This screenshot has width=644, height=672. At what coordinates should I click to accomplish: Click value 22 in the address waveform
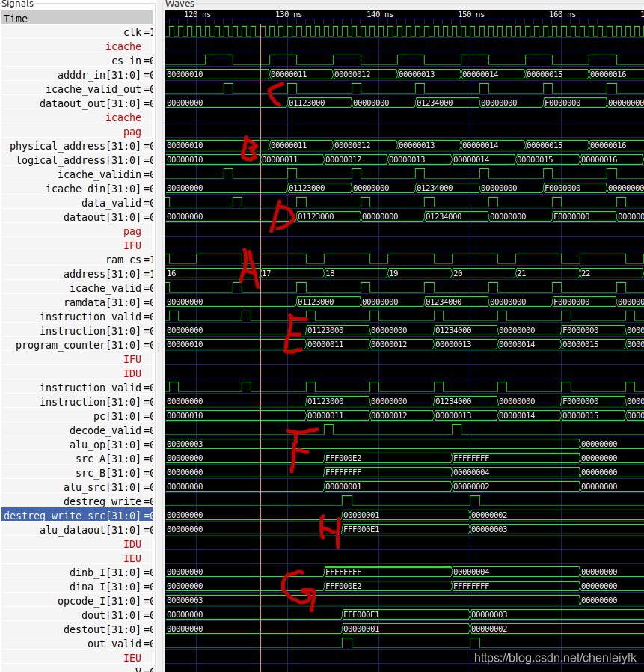[x=586, y=273]
